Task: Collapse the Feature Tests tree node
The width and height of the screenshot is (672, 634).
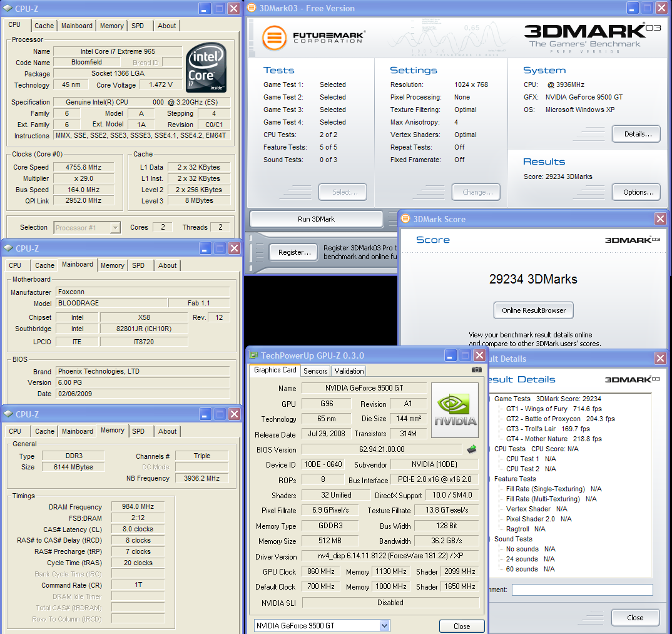Action: click(491, 479)
